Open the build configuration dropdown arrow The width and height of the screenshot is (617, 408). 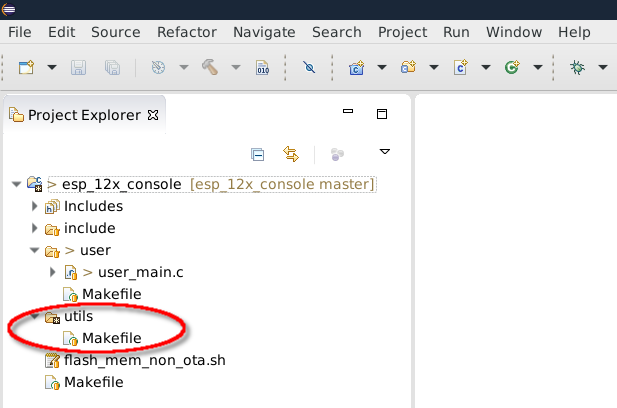click(x=184, y=67)
